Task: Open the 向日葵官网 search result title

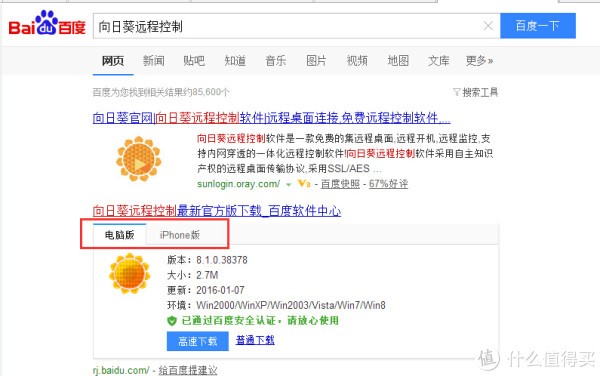Action: click(271, 118)
